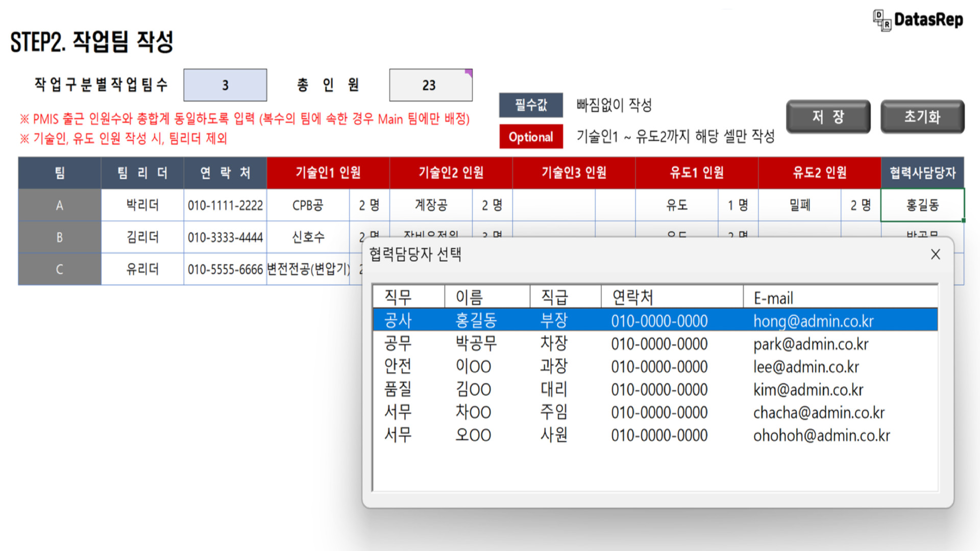Click the 필수값 red label indicator

coord(531,105)
